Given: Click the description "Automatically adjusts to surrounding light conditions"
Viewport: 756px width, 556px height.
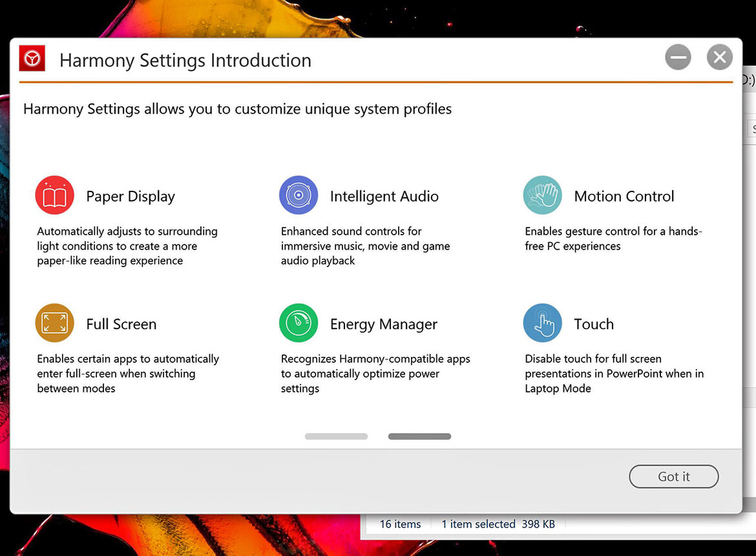Looking at the screenshot, I should point(127,246).
